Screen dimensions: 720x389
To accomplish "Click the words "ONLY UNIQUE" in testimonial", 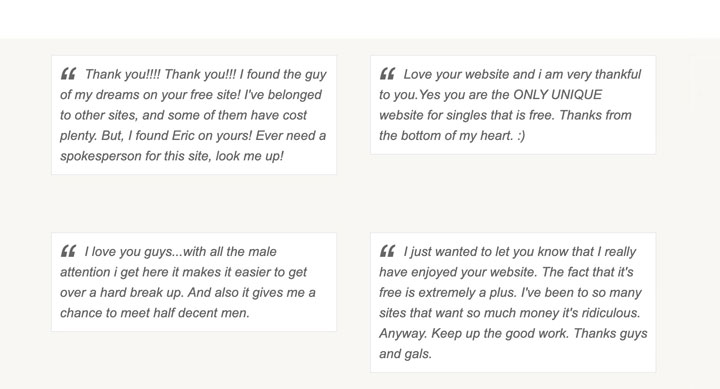I will (x=557, y=95).
